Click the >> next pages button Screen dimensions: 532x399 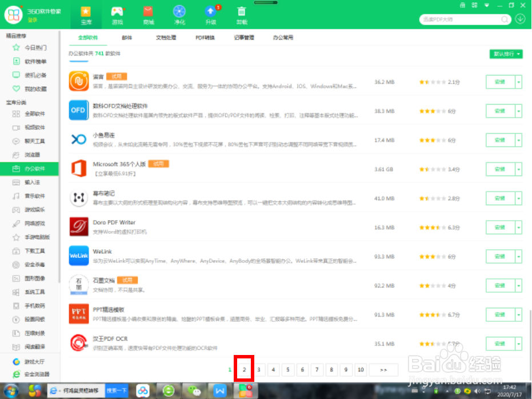tap(383, 370)
